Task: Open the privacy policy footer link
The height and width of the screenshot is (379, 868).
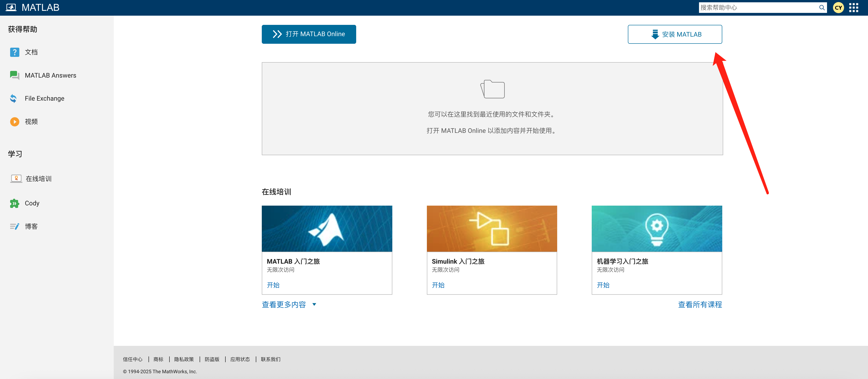Action: coord(184,359)
